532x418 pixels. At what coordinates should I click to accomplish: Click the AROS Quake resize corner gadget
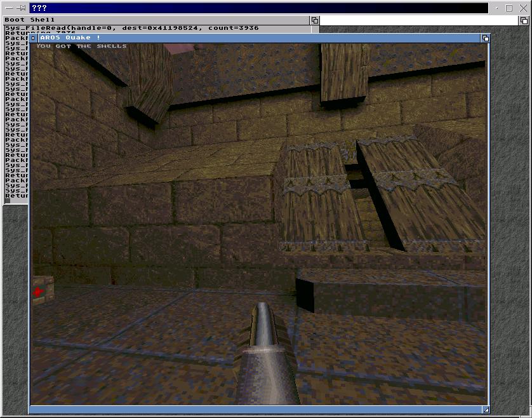pyautogui.click(x=486, y=410)
